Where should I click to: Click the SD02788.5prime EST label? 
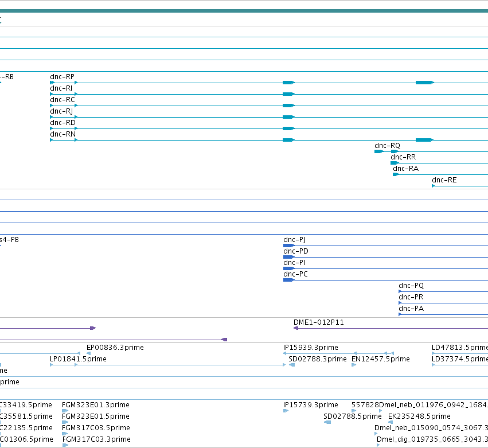coord(352,416)
